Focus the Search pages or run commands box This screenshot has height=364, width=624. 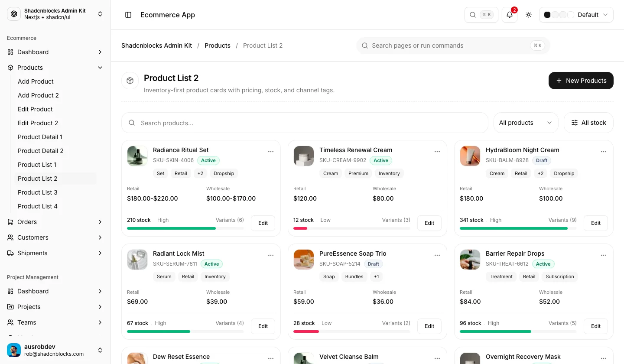tap(453, 45)
